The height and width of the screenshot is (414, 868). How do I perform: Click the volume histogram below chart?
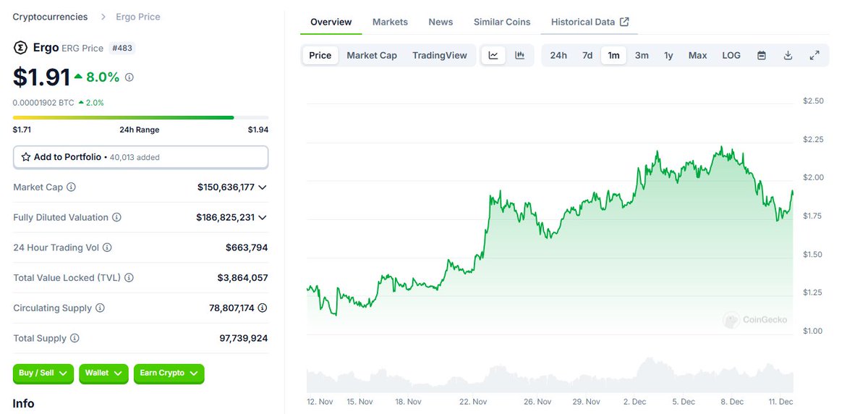550,375
